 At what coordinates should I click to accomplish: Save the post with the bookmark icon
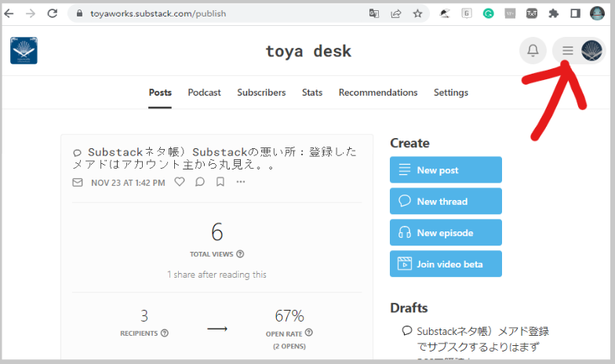(220, 182)
